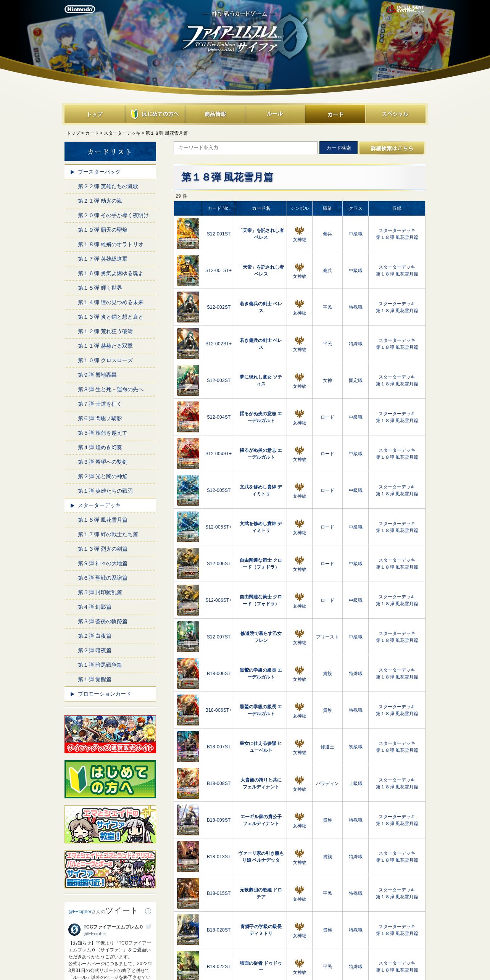The height and width of the screenshot is (980, 490).
Task: Open 第２１弾 劫火の嵐 in sidebar
Action: [x=100, y=201]
